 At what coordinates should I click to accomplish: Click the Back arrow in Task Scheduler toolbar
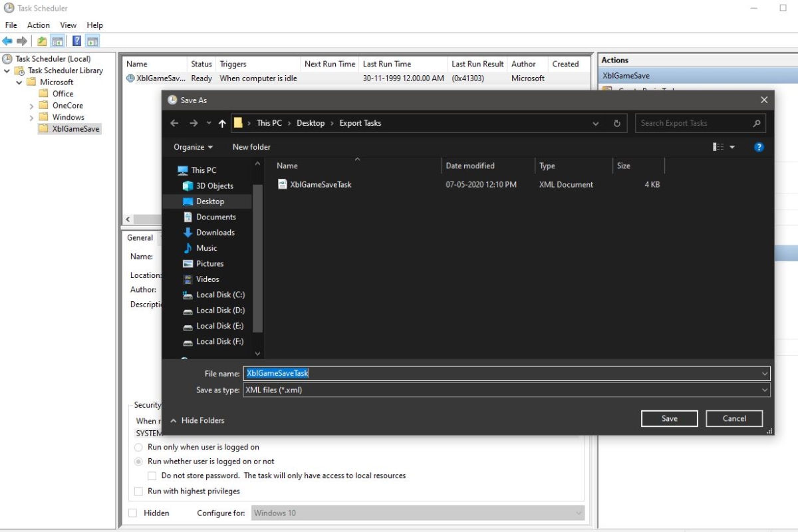[x=8, y=40]
